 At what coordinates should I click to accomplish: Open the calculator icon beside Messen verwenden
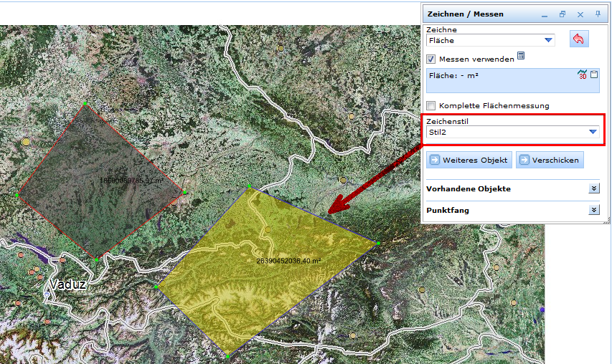[x=522, y=56]
